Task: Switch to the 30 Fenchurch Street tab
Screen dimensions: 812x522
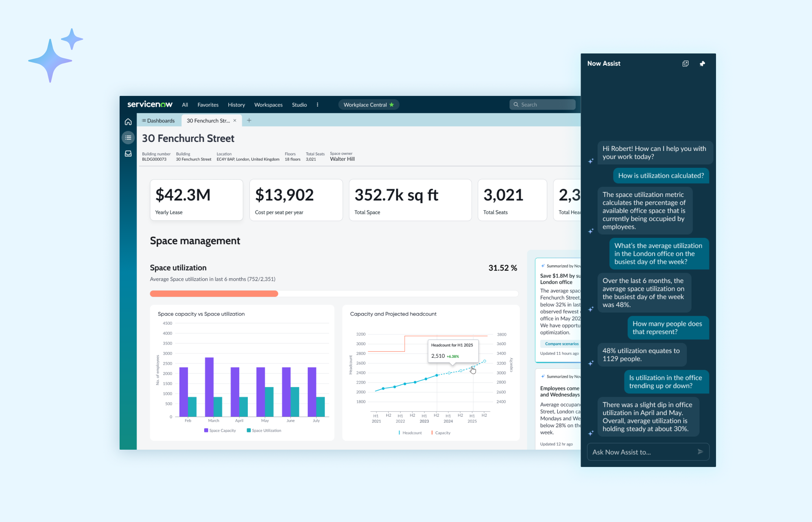Action: tap(208, 120)
